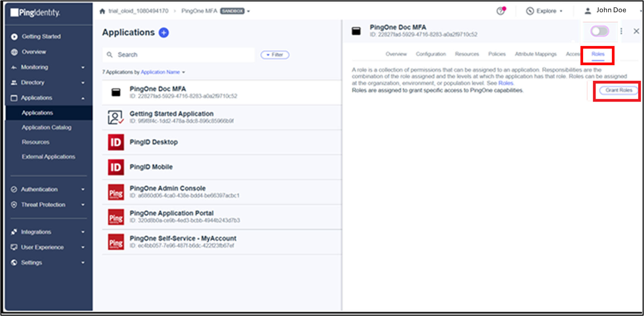Switch to the Attribute Mappings tab
Viewport: 644px width, 316px height.
tap(535, 54)
